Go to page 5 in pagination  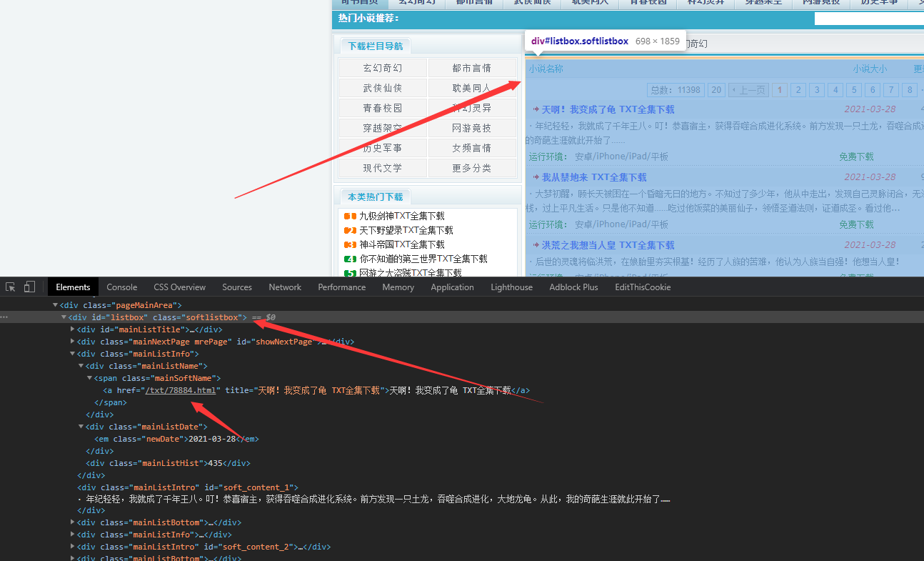854,90
